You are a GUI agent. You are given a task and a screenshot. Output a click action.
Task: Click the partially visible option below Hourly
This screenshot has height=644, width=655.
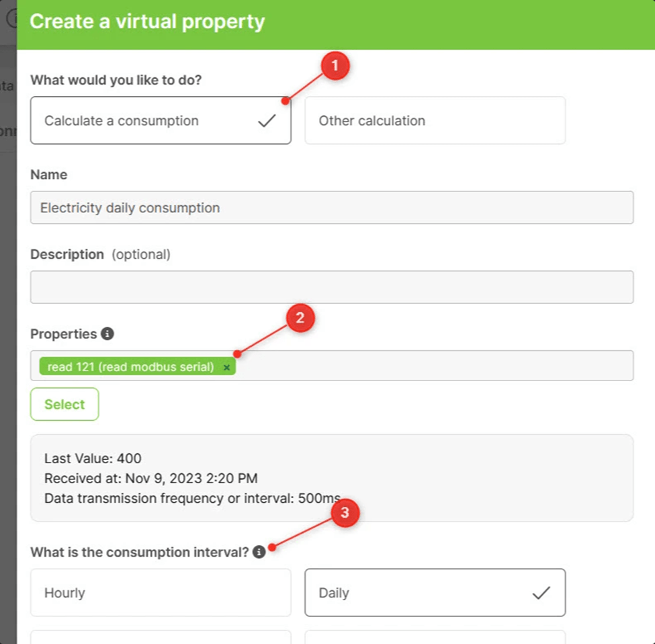[x=161, y=637]
